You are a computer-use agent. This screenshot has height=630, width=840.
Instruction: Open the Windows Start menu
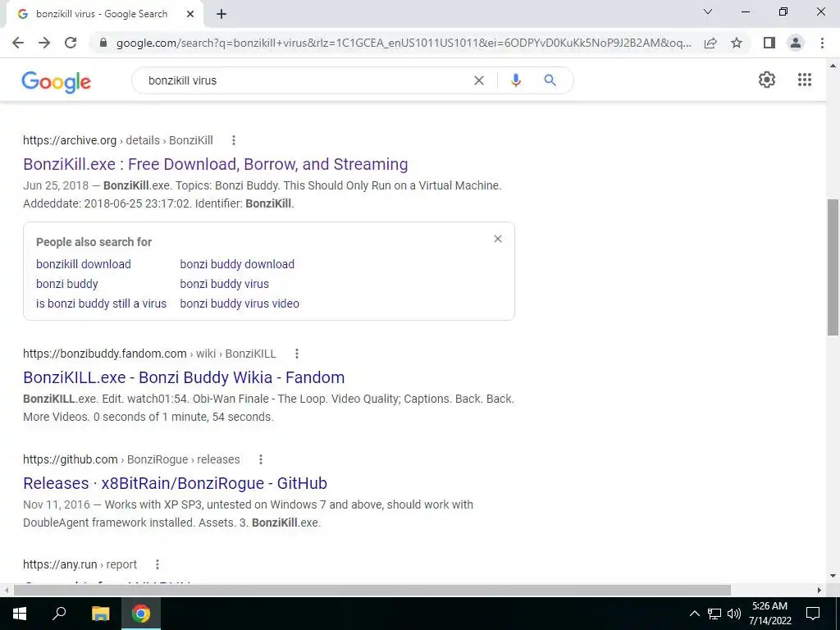(20, 614)
